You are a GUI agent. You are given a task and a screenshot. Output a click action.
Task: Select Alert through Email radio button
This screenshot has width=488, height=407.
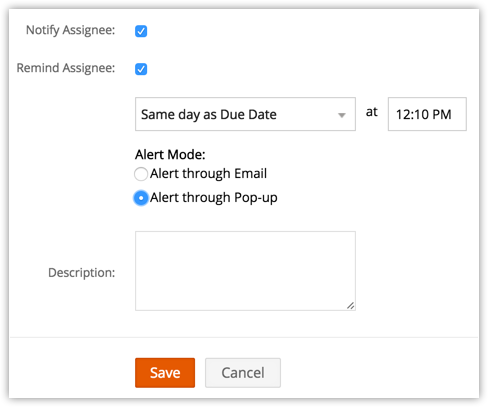click(x=141, y=174)
